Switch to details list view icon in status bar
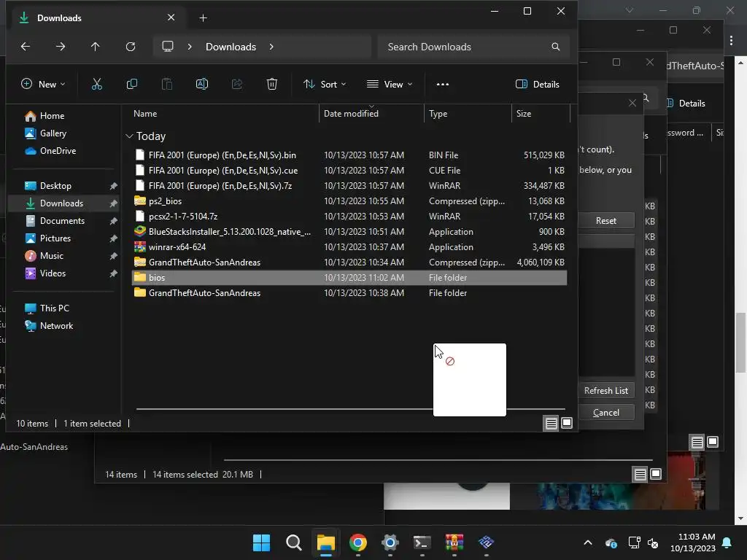 pos(551,424)
